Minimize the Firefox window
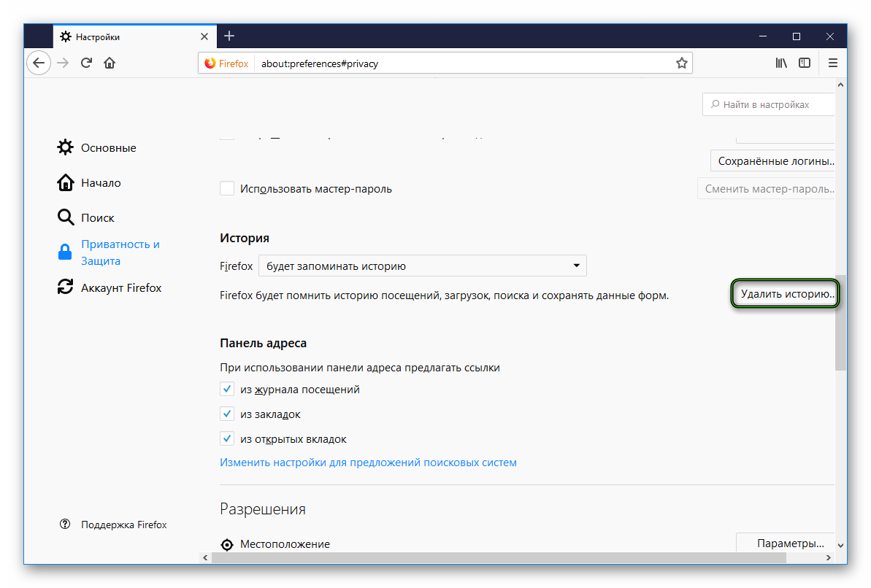This screenshot has width=871, height=588. 763,36
